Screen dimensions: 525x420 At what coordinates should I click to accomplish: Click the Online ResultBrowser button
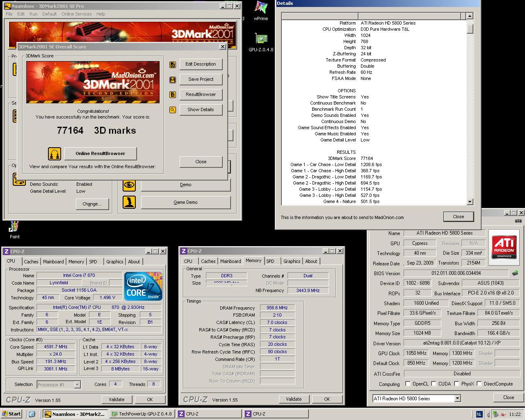[x=100, y=153]
